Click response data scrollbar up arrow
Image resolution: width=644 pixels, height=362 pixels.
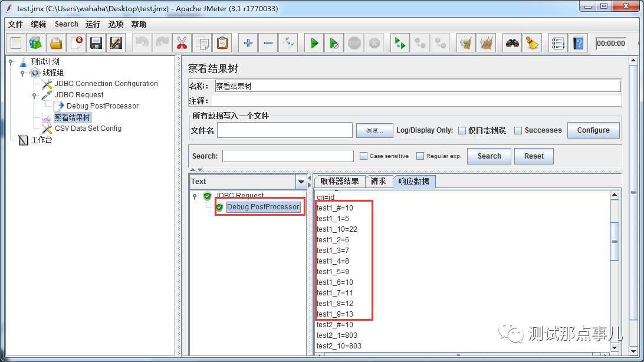click(x=615, y=195)
